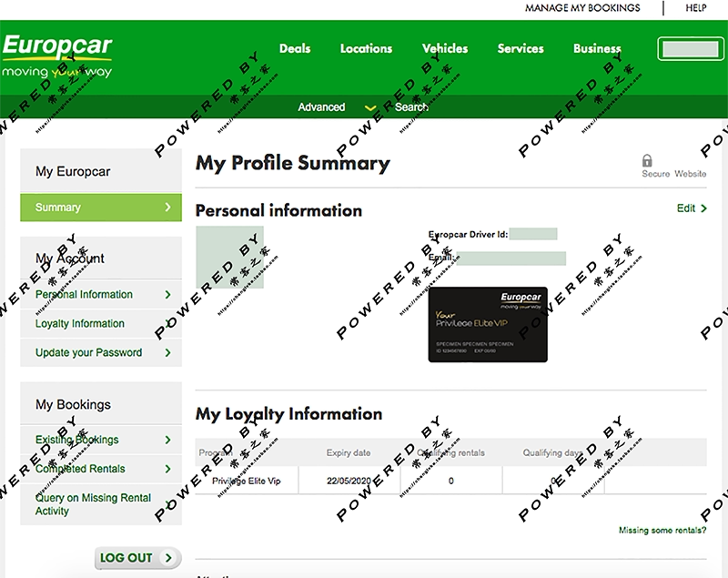Click the LOG OUT button
The width and height of the screenshot is (728, 578).
138,558
